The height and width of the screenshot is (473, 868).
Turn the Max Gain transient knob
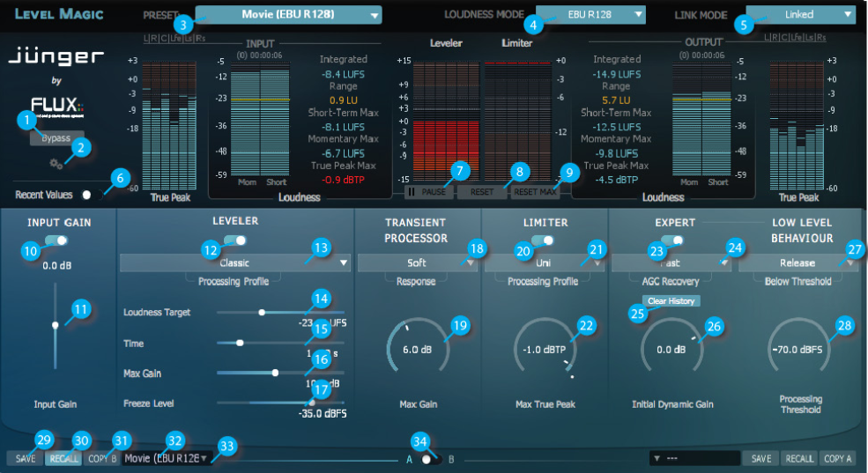click(417, 349)
